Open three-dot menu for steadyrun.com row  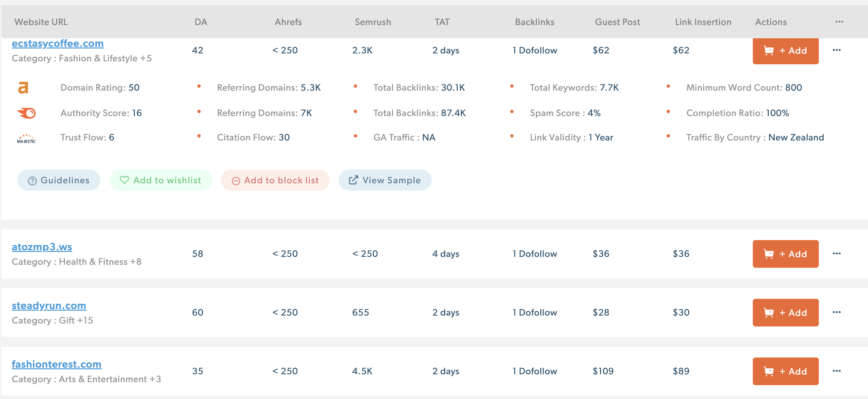[x=836, y=312]
